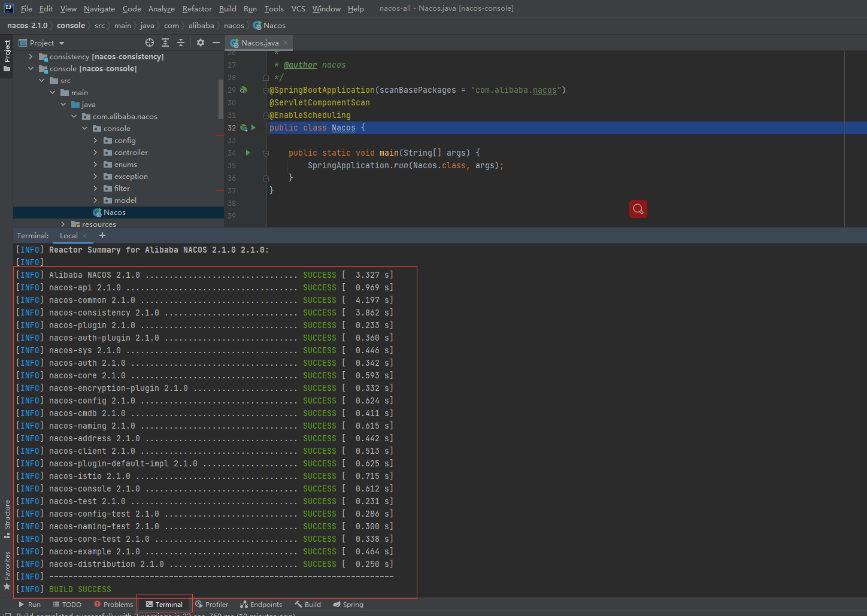The height and width of the screenshot is (616, 867).
Task: Add a new terminal session with plus
Action: 102,235
